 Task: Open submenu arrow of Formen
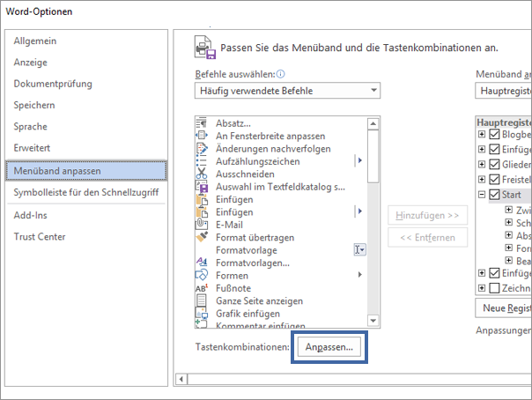(x=359, y=275)
